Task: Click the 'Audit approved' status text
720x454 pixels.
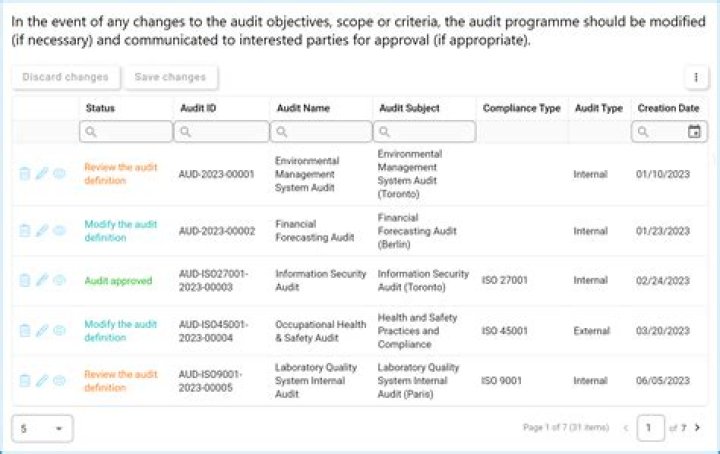Action: coord(118,280)
